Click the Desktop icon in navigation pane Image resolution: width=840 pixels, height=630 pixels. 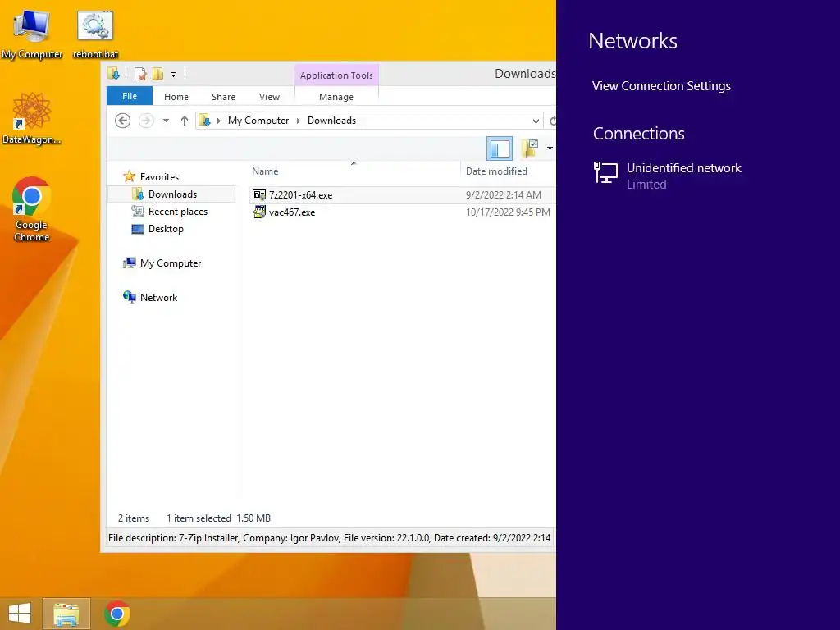point(138,230)
